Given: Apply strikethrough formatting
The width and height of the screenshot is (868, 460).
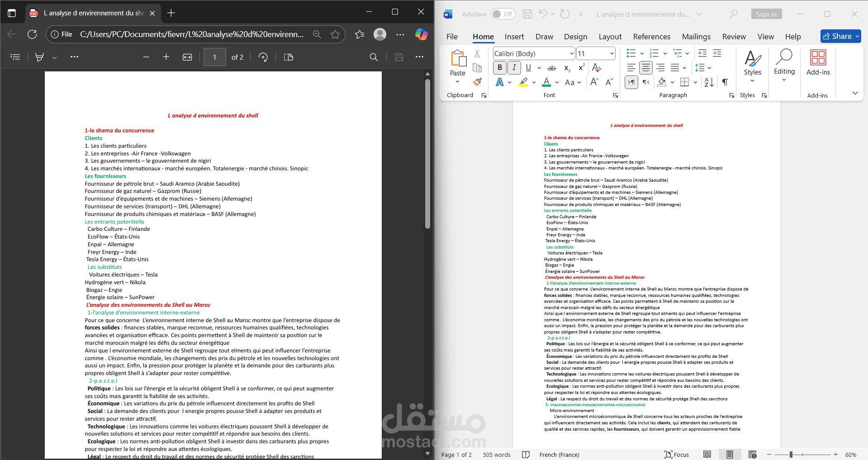Looking at the screenshot, I should point(552,68).
